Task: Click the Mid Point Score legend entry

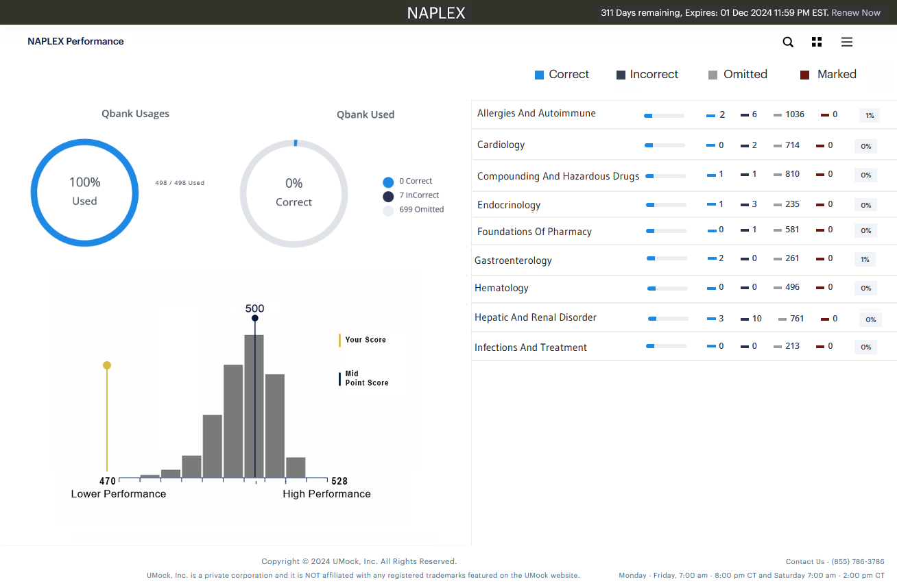Action: pyautogui.click(x=363, y=378)
